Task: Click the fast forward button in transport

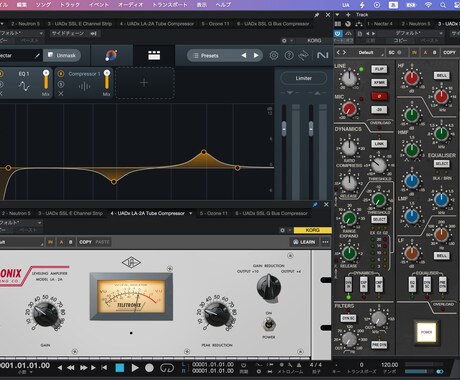Action: (x=83, y=368)
